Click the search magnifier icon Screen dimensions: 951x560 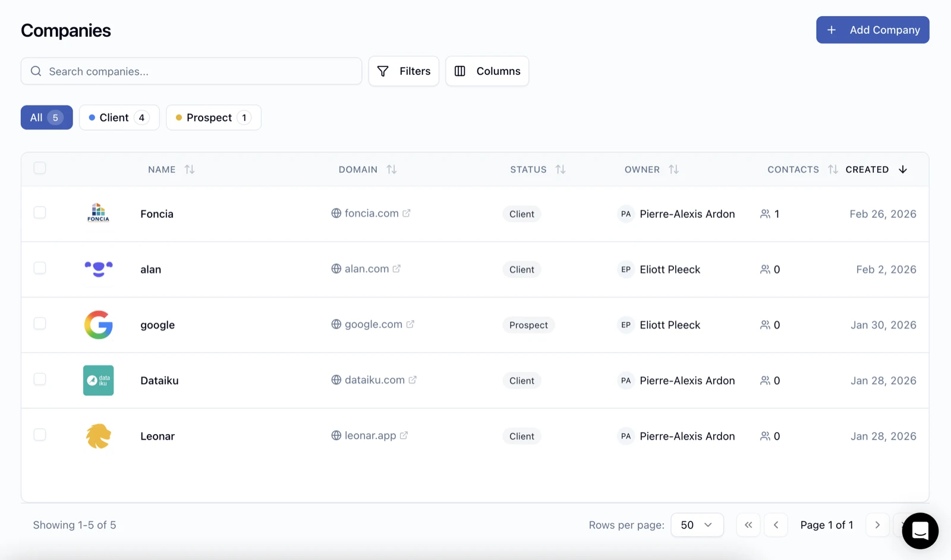click(x=36, y=71)
